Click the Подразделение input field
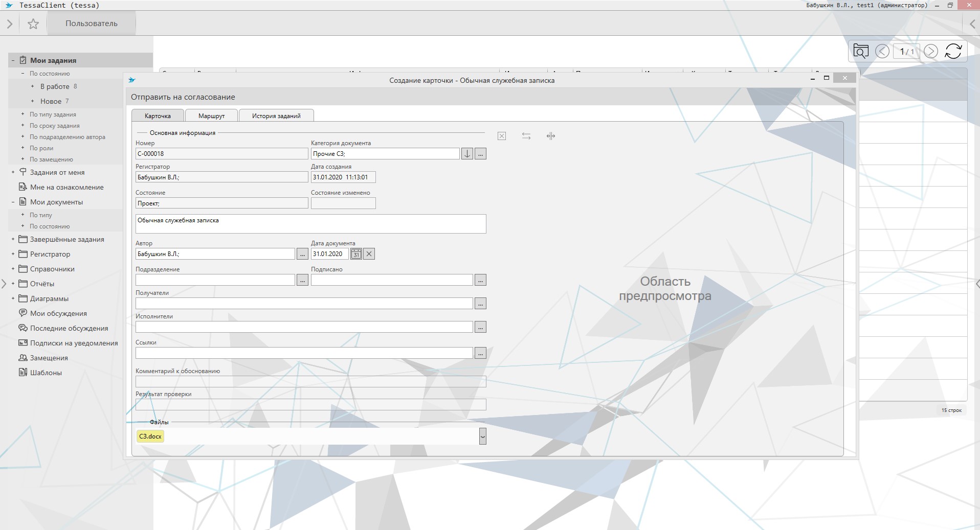Viewport: 980px width, 530px height. [x=215, y=280]
